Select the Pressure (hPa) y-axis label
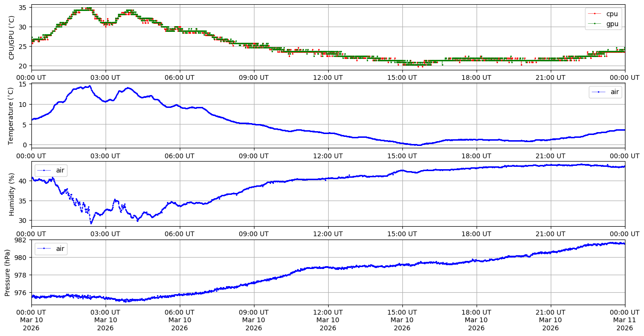 [8, 272]
